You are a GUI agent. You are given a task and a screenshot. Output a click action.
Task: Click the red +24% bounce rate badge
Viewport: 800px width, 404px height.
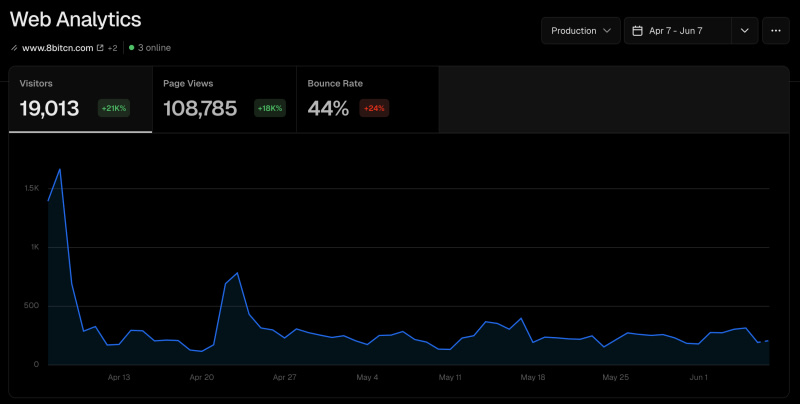click(x=375, y=108)
